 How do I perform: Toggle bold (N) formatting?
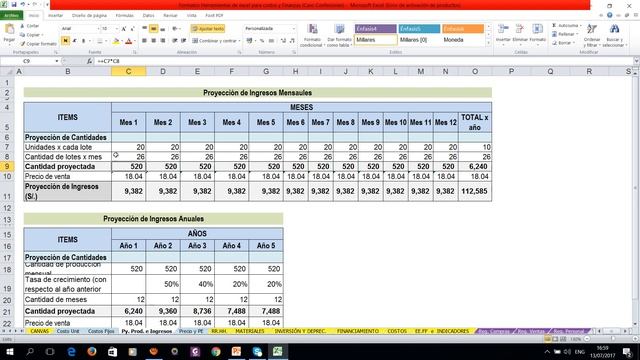tap(65, 41)
